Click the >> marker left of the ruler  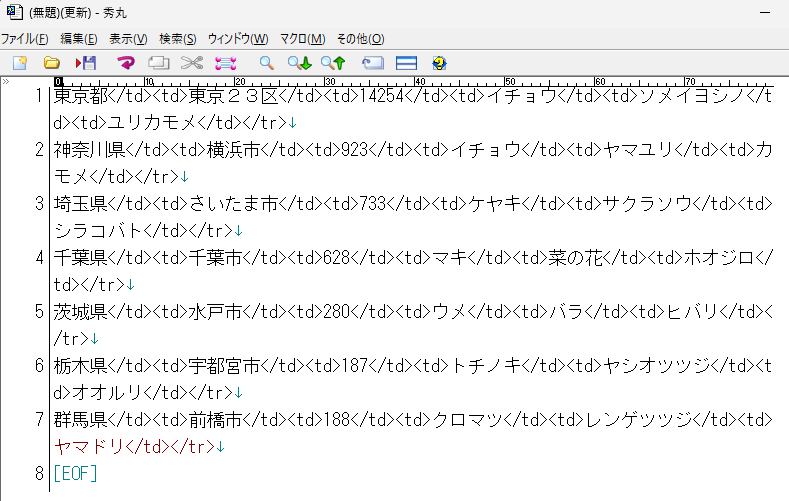[6, 81]
